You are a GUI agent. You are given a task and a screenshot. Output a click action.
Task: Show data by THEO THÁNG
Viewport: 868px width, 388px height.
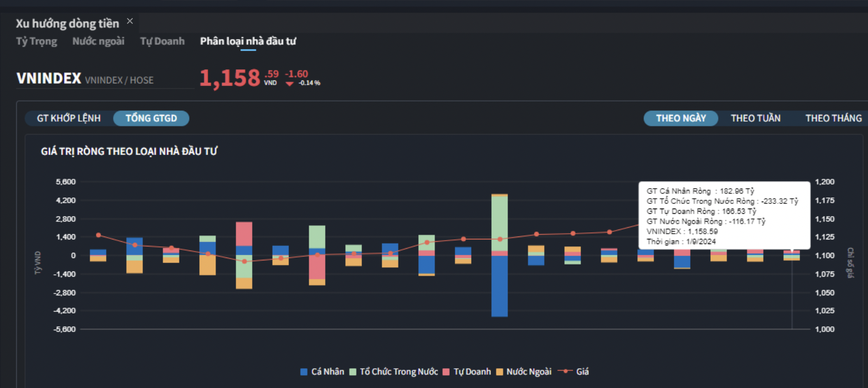pyautogui.click(x=833, y=118)
